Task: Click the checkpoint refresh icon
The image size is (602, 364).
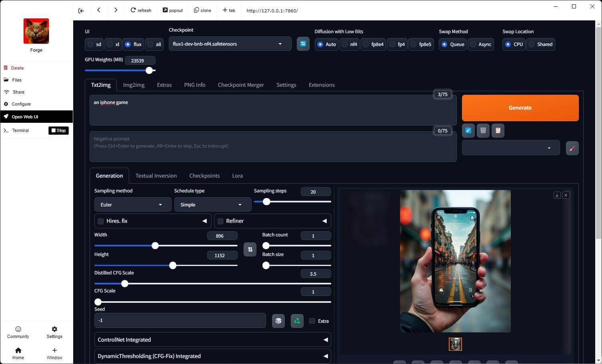Action: (303, 44)
